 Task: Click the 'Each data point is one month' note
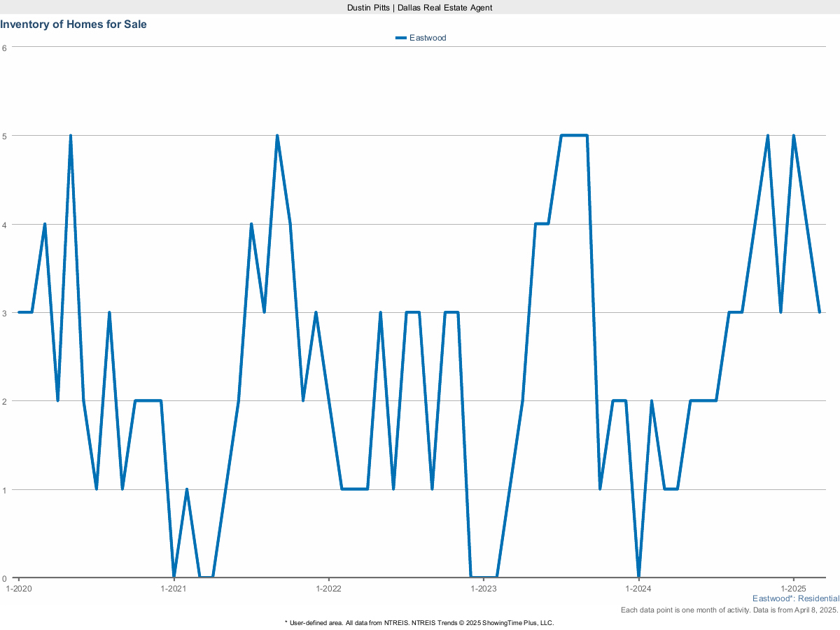[x=729, y=610]
